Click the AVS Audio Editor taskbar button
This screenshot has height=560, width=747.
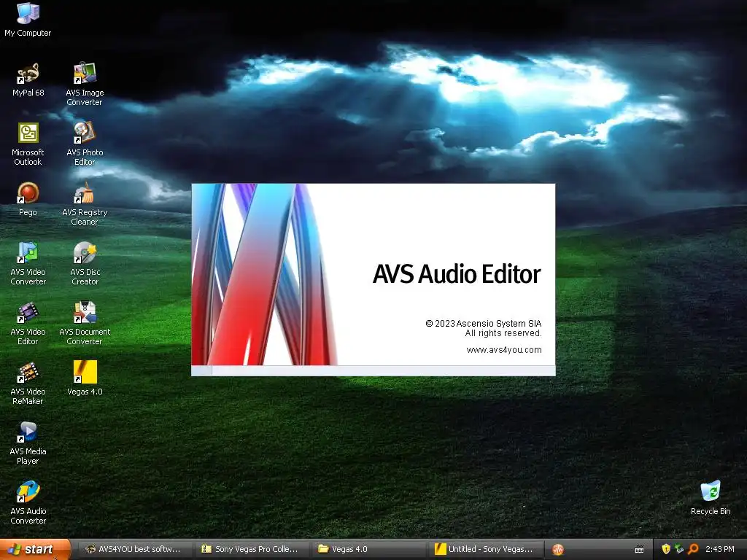coord(558,549)
